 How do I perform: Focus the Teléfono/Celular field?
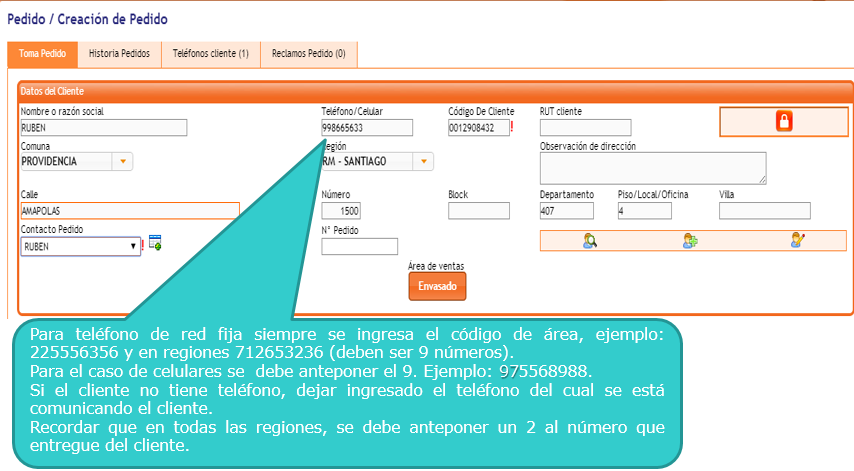click(x=367, y=128)
